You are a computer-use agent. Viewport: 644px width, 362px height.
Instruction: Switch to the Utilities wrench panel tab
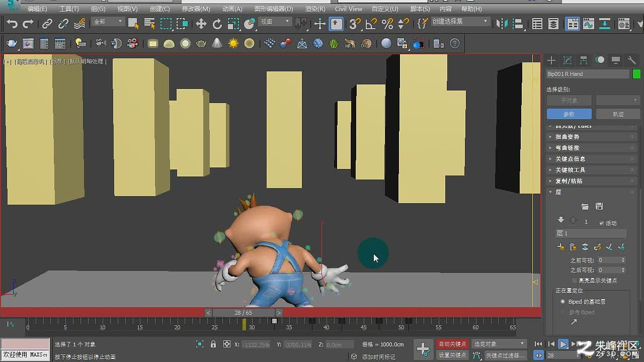click(x=632, y=60)
